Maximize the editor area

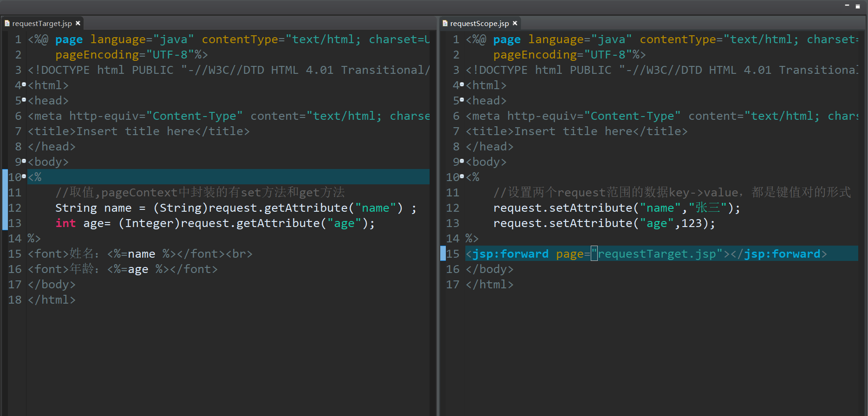click(858, 6)
